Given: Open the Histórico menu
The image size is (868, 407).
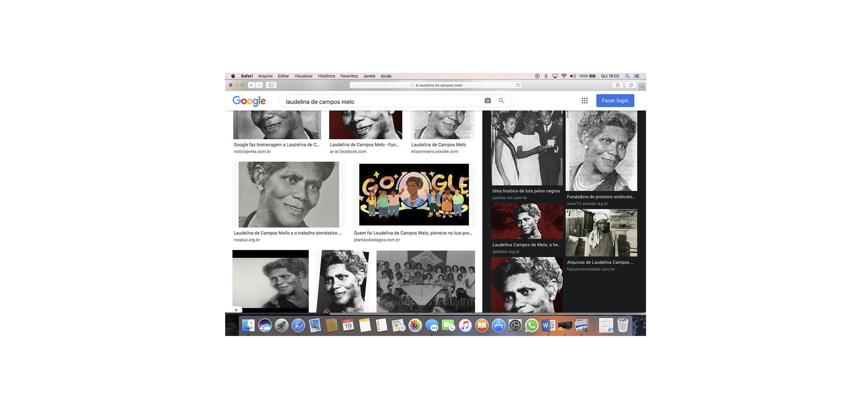Looking at the screenshot, I should [x=326, y=76].
